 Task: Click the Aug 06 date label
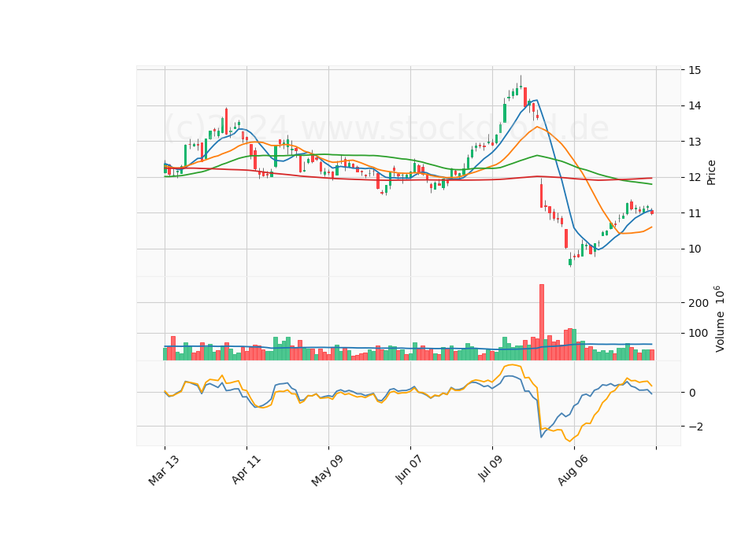[x=573, y=471]
